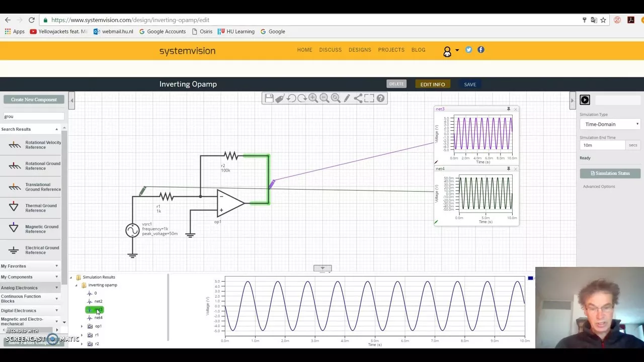
Task: Pin the net3 waveform viewer
Action: (508, 109)
